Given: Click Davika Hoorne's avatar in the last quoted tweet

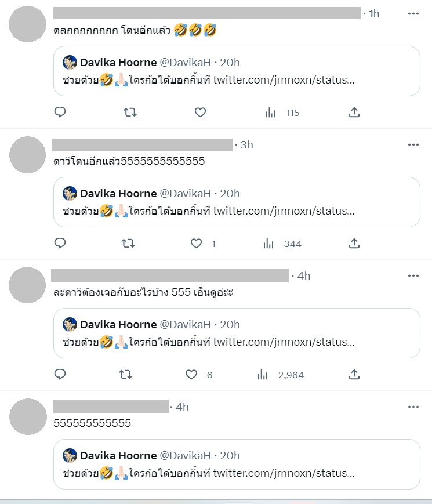Looking at the screenshot, I should click(70, 455).
